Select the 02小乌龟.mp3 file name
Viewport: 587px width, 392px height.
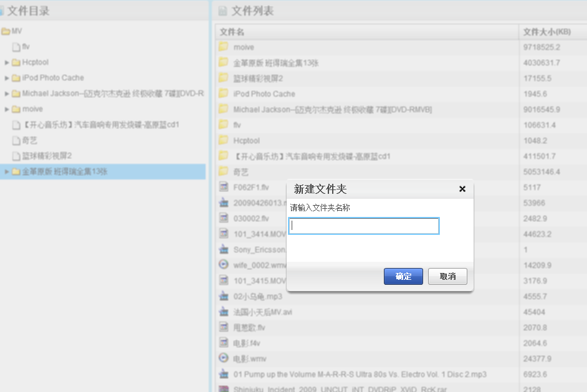click(x=257, y=297)
